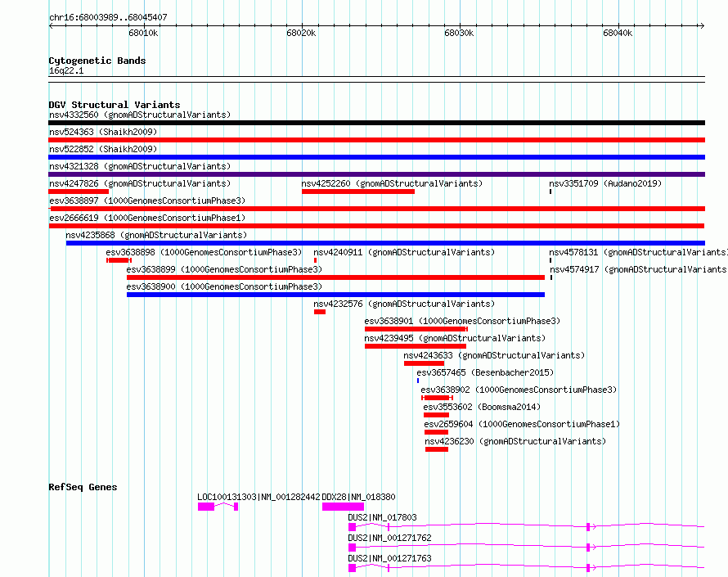Click the ruler's right arrow end
The image size is (728, 577).
702,25
